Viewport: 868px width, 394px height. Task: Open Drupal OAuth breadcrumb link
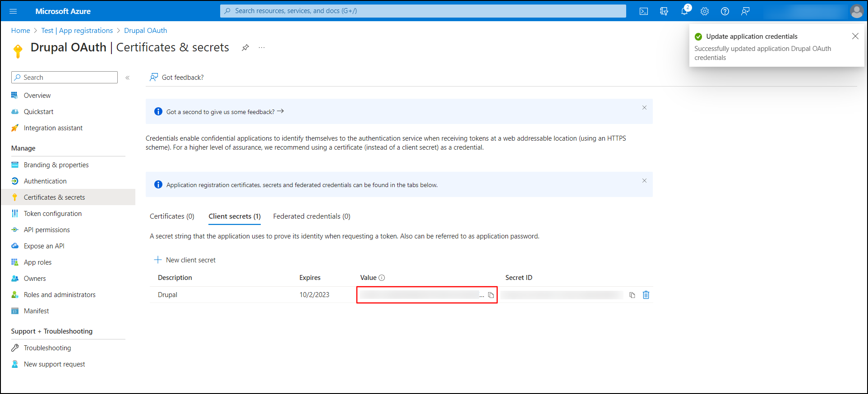(146, 31)
